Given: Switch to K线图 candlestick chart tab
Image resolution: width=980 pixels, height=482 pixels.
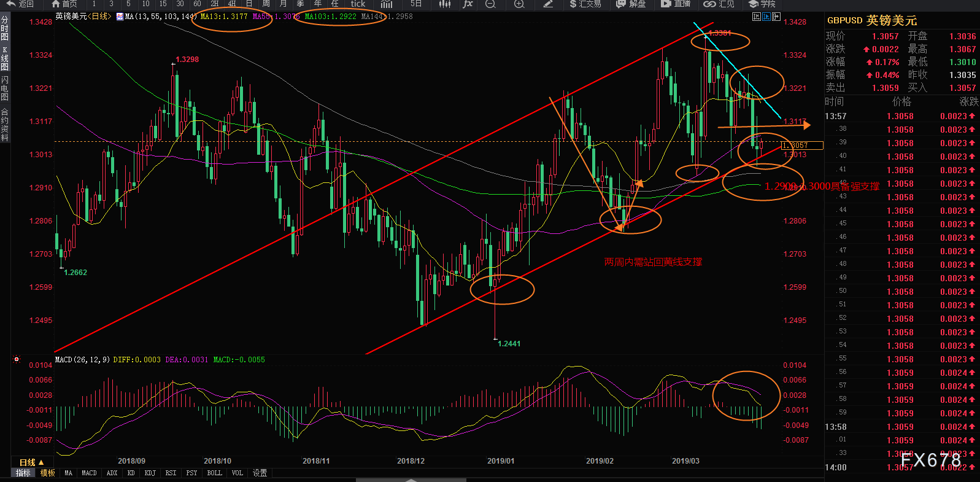Looking at the screenshot, I should [x=5, y=58].
